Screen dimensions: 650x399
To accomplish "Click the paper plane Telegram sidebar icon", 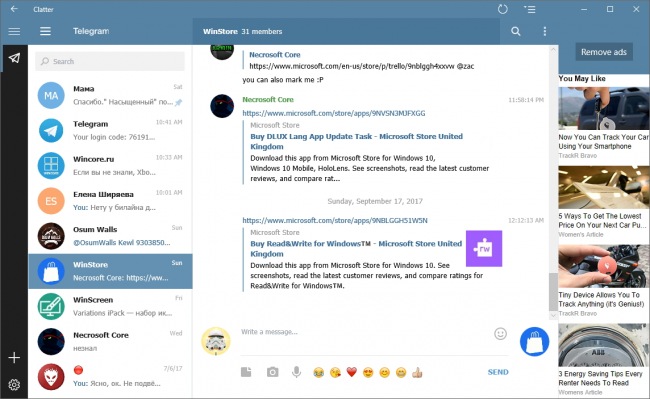I will (14, 58).
